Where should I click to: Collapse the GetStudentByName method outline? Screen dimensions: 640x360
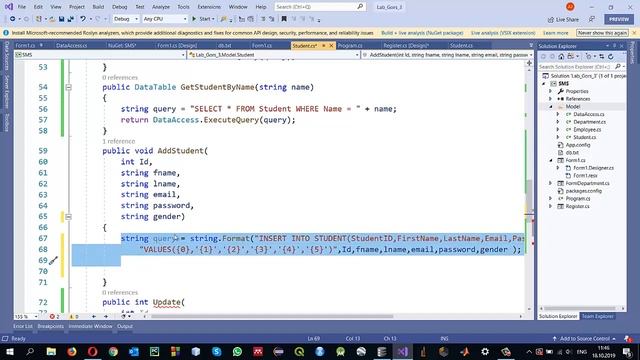69,87
